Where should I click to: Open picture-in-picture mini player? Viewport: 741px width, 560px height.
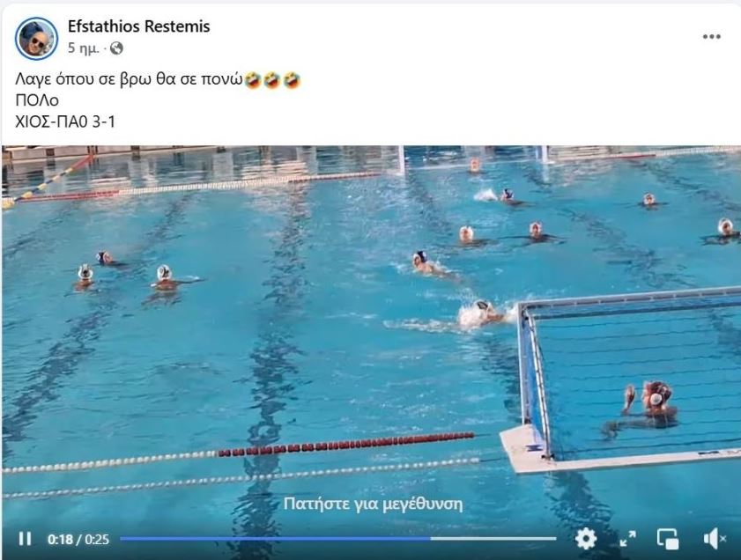coord(668,538)
